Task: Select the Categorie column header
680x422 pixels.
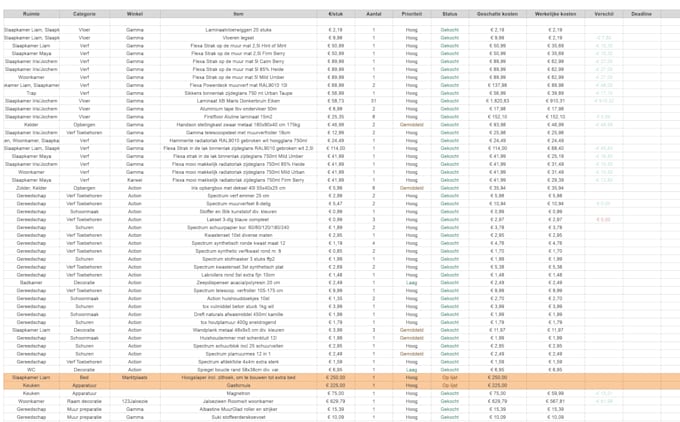Action: tap(84, 14)
